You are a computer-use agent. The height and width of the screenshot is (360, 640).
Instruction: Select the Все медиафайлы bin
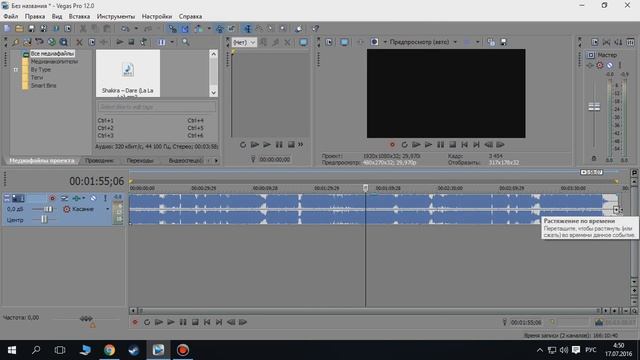(x=52, y=53)
